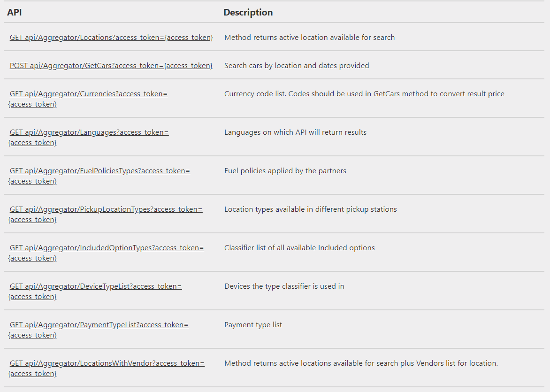
Task: Open the DeviceTypeList API link
Action: click(96, 286)
